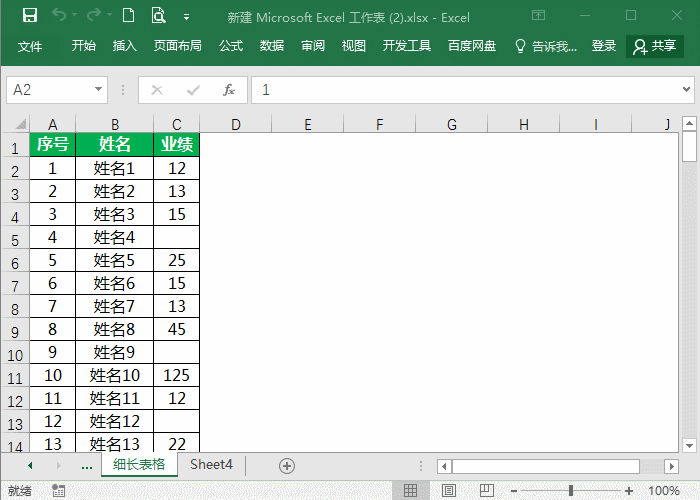Switch to the Sheet4 sheet tab
The height and width of the screenshot is (500, 700).
pyautogui.click(x=211, y=465)
